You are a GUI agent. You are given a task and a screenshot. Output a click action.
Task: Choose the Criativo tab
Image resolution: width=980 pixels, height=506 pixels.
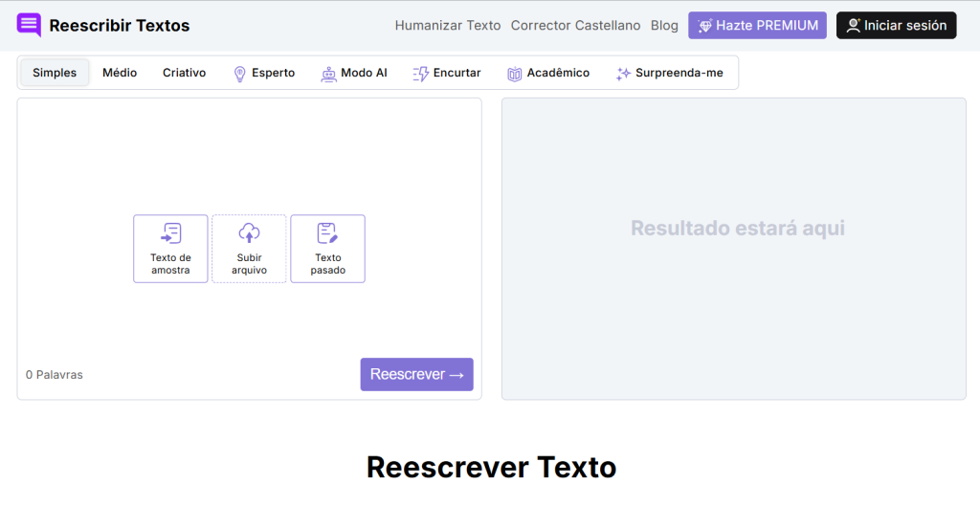click(184, 73)
